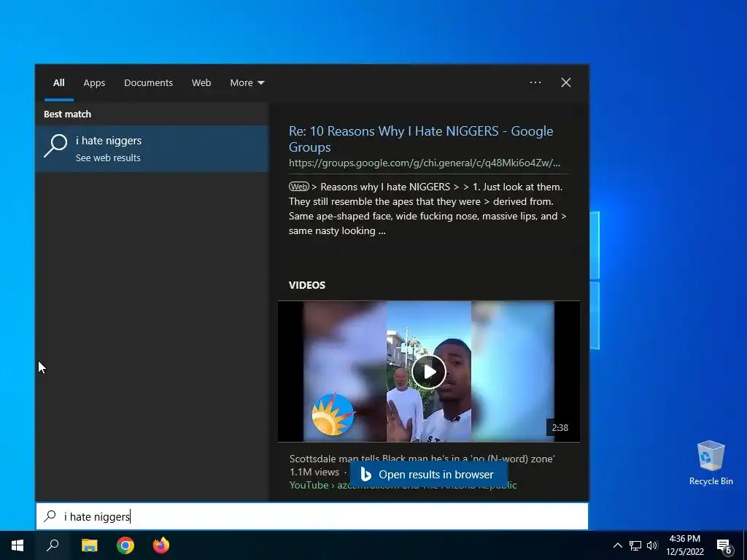Open the Best match See web results row
Screen dimensions: 747x560
pos(152,149)
